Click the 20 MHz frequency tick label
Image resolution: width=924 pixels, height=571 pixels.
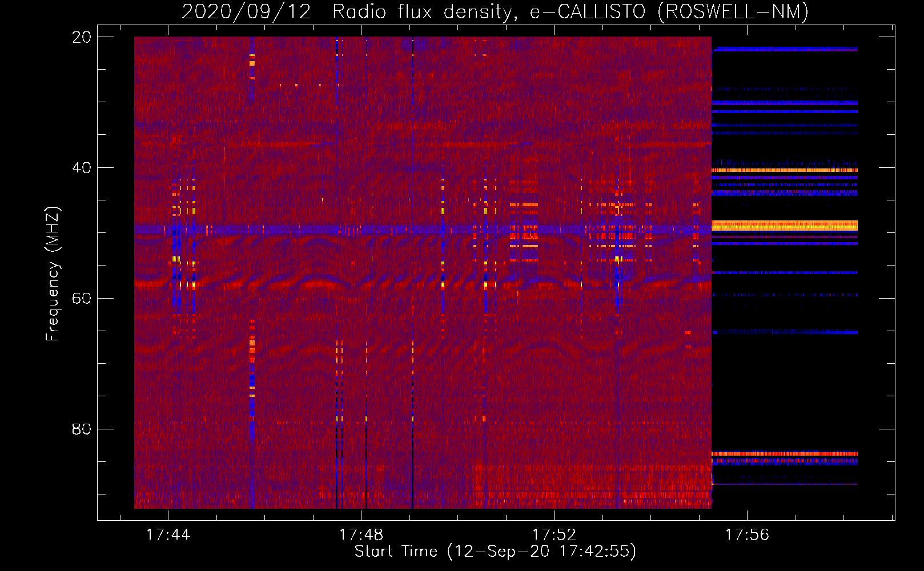click(81, 37)
